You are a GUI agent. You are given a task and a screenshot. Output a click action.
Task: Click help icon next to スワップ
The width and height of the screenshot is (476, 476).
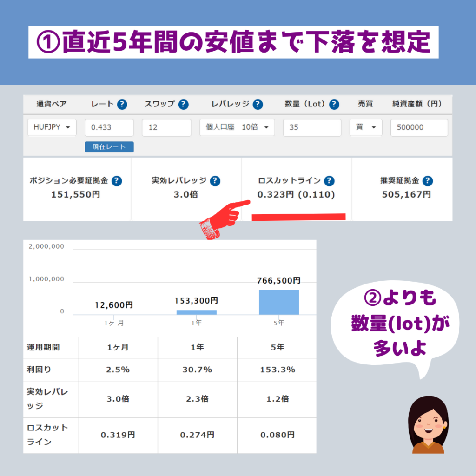point(184,105)
